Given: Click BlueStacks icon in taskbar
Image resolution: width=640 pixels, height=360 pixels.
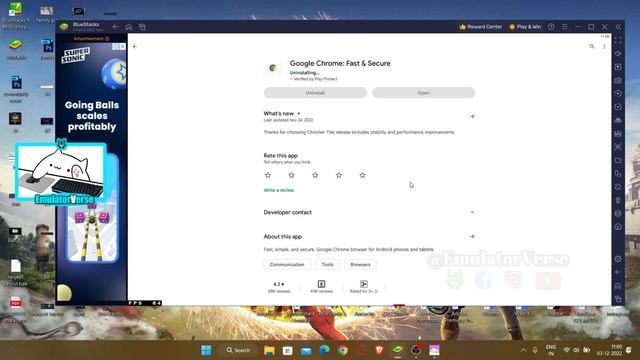Looking at the screenshot, I should [x=398, y=350].
